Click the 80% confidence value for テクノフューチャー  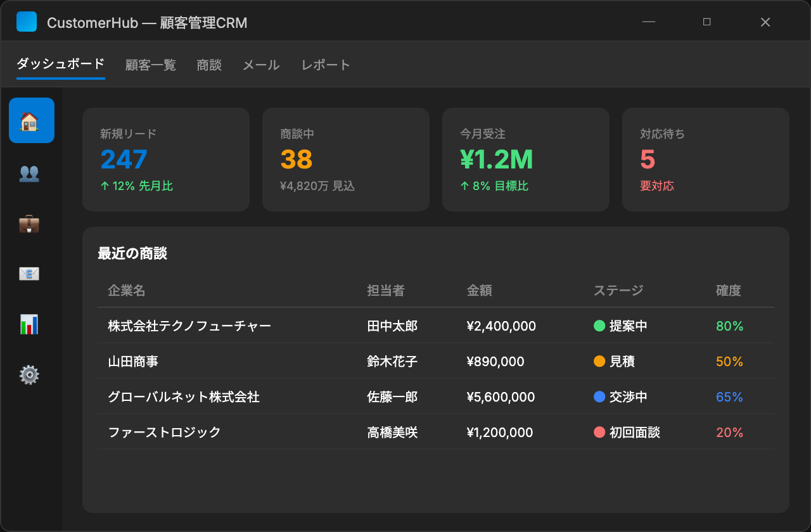point(731,326)
